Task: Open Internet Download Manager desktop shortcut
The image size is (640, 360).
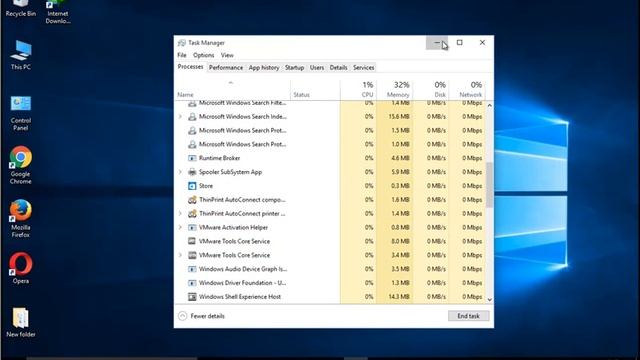Action: pos(58,12)
